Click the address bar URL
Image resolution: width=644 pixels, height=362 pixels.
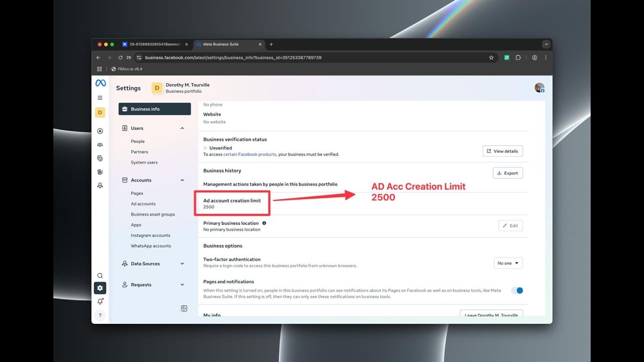(x=233, y=58)
